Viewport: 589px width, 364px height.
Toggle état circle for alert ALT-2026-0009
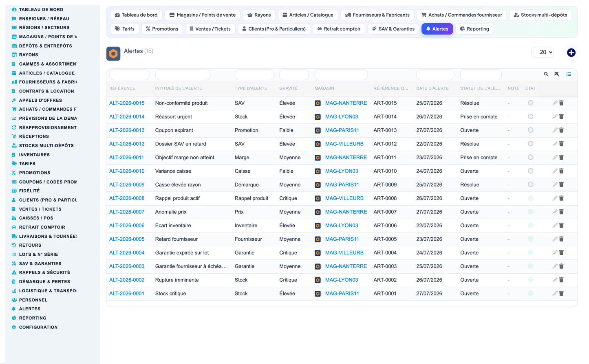click(x=530, y=184)
